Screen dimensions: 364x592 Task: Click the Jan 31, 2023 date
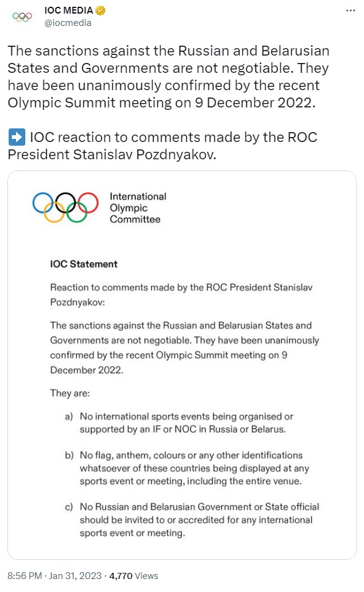[75, 576]
